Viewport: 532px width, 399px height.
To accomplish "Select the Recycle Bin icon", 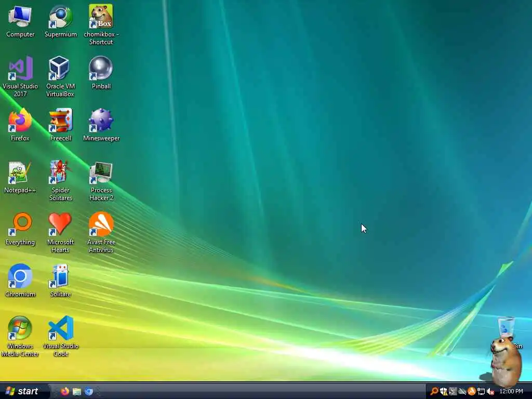I will point(507,327).
